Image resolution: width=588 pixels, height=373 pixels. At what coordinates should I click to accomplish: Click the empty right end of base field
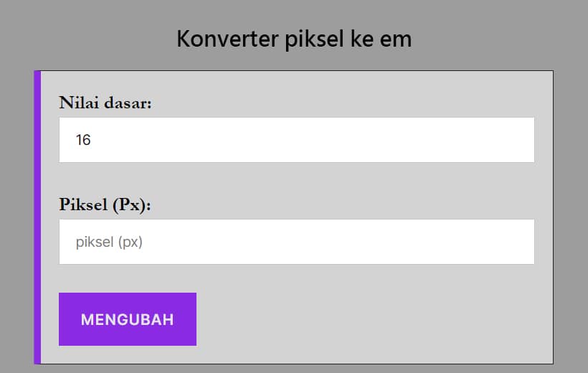tap(502, 140)
